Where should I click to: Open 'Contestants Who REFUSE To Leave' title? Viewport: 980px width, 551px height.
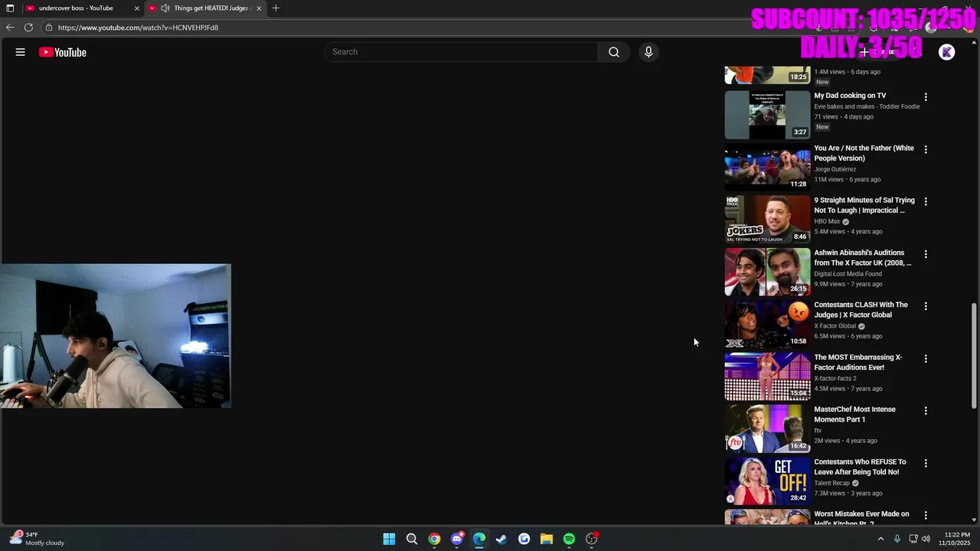coord(860,467)
